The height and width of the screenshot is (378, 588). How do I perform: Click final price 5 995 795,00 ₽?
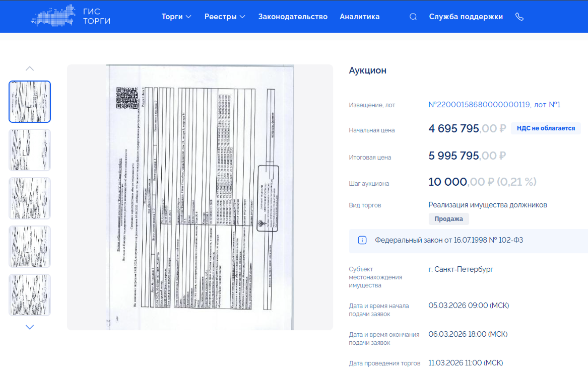(x=467, y=156)
